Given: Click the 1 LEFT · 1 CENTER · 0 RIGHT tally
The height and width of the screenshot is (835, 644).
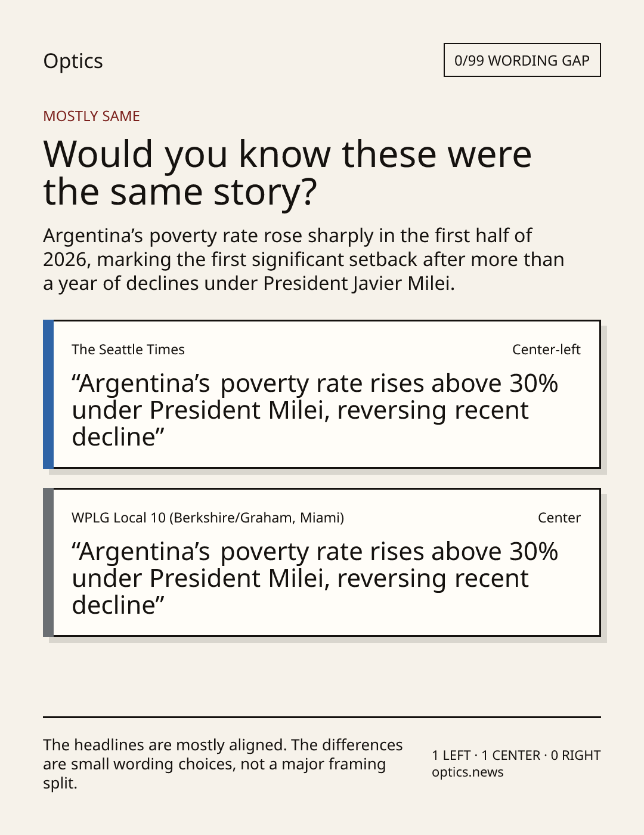Looking at the screenshot, I should tap(516, 755).
